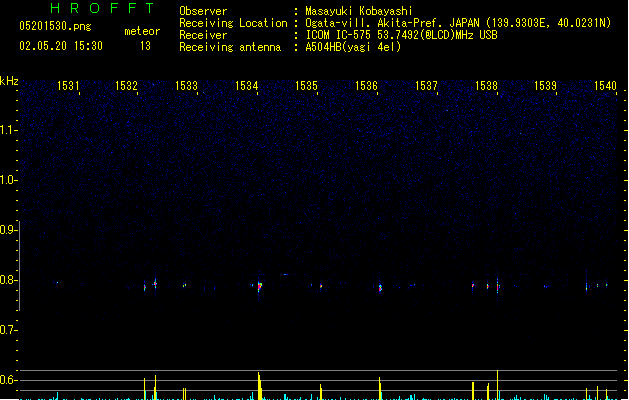
Task: Click the Receiving Location label
Action: [x=233, y=23]
